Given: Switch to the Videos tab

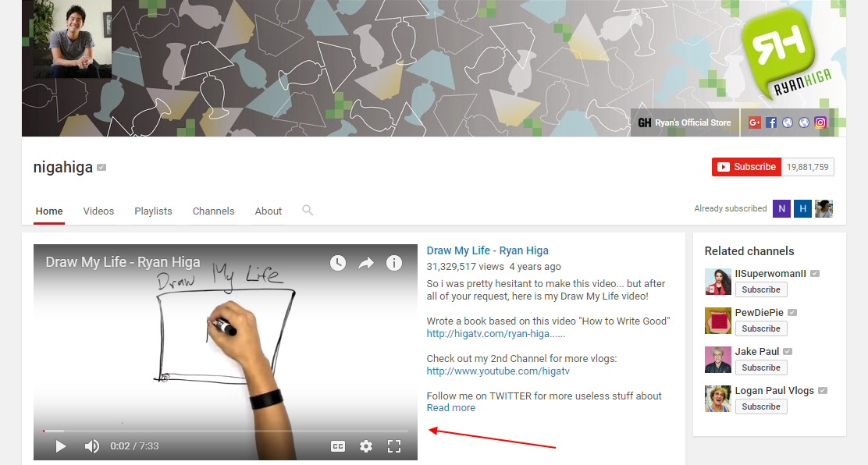Looking at the screenshot, I should click(98, 211).
